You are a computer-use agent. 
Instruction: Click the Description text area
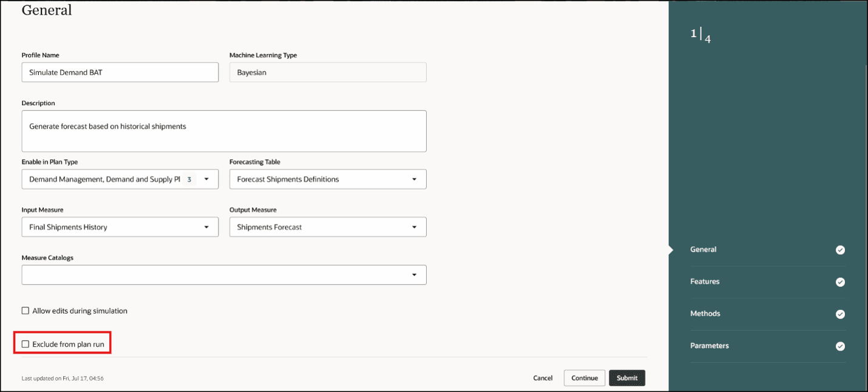coord(224,131)
